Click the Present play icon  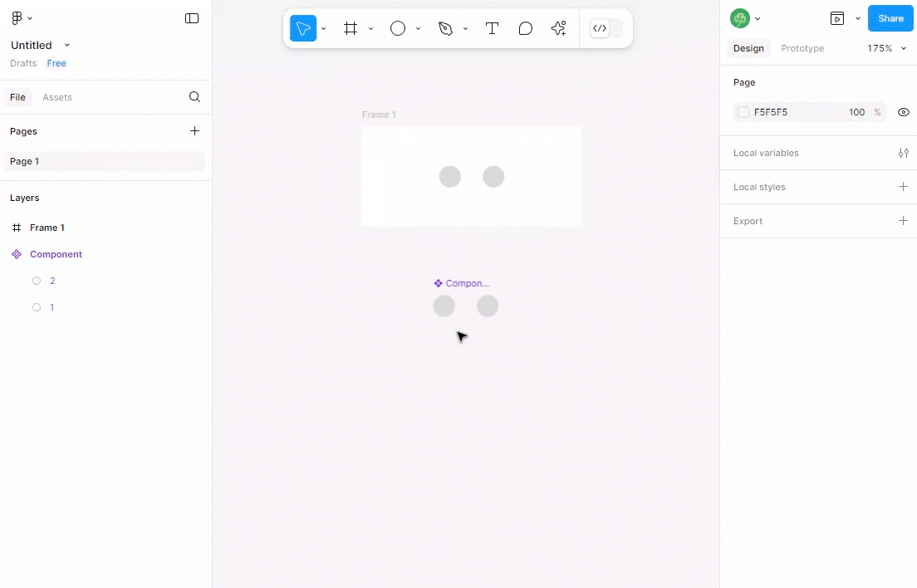[x=837, y=19]
